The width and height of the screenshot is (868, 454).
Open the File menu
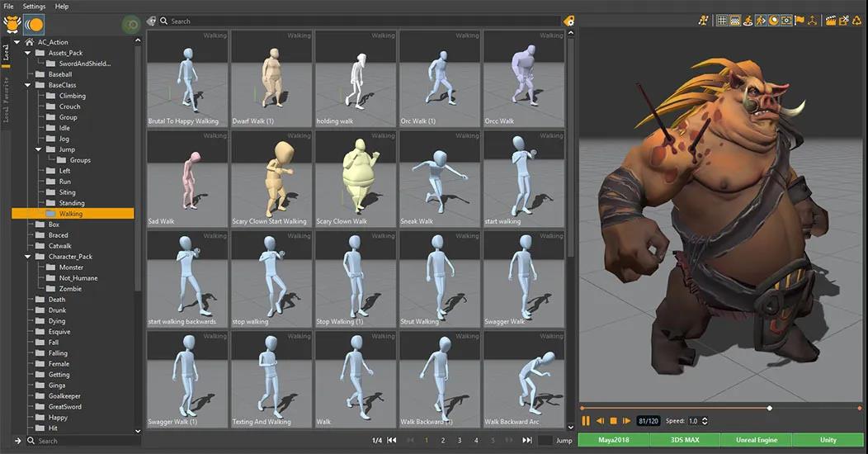9,7
